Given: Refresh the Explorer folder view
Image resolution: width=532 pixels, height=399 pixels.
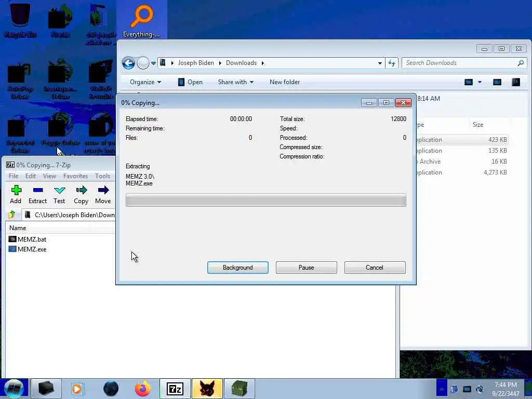Looking at the screenshot, I should (392, 63).
